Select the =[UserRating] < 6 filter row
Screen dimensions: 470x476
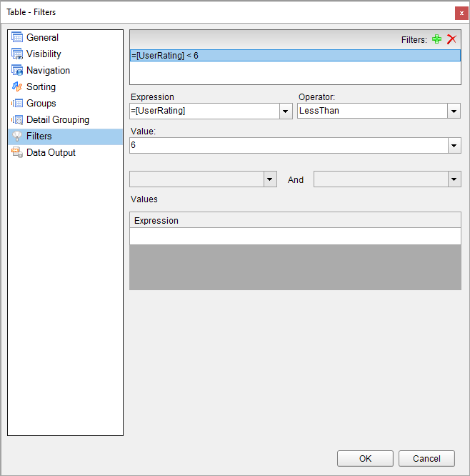[295, 56]
